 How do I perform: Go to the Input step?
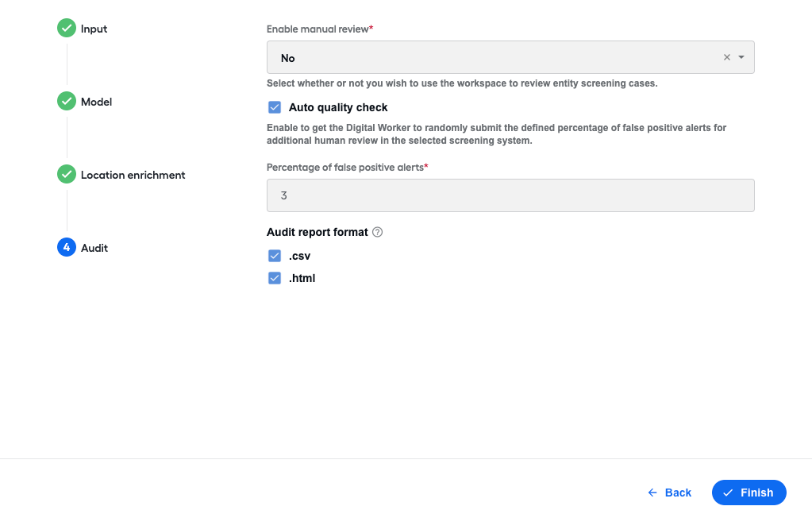click(94, 29)
